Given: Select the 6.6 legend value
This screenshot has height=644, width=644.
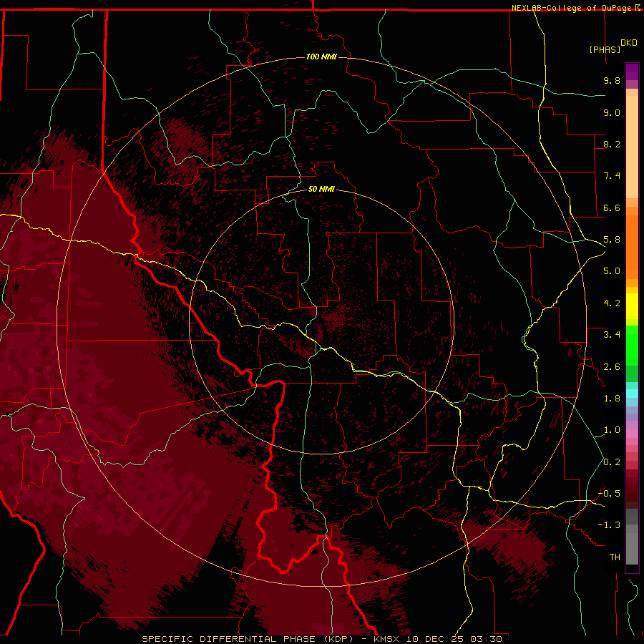Looking at the screenshot, I should [612, 208].
